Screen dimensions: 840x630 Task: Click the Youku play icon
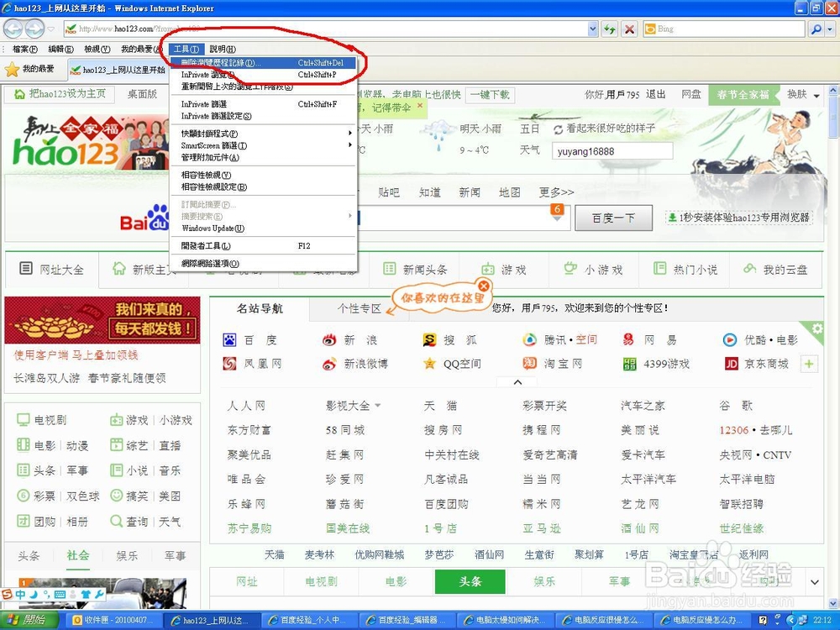tap(730, 339)
